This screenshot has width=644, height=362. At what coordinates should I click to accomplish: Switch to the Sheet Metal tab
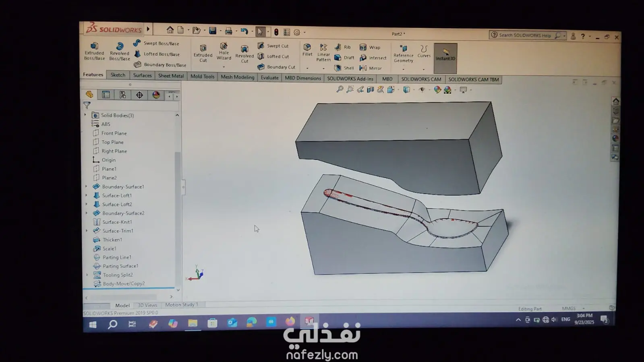point(171,76)
